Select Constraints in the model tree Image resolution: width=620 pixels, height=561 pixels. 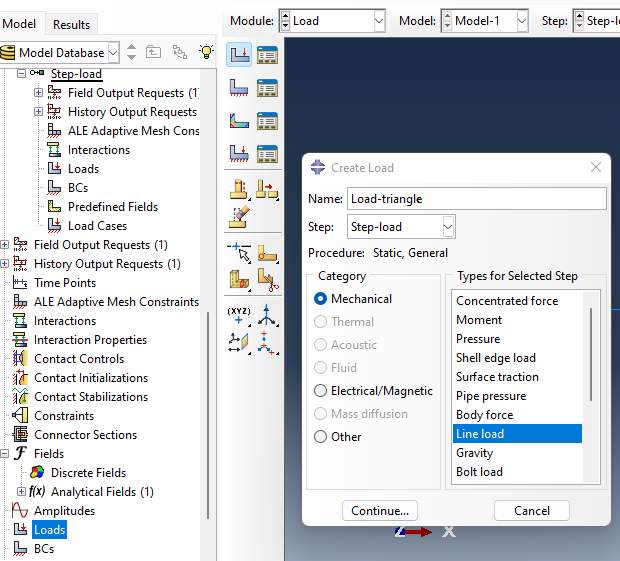tap(64, 416)
